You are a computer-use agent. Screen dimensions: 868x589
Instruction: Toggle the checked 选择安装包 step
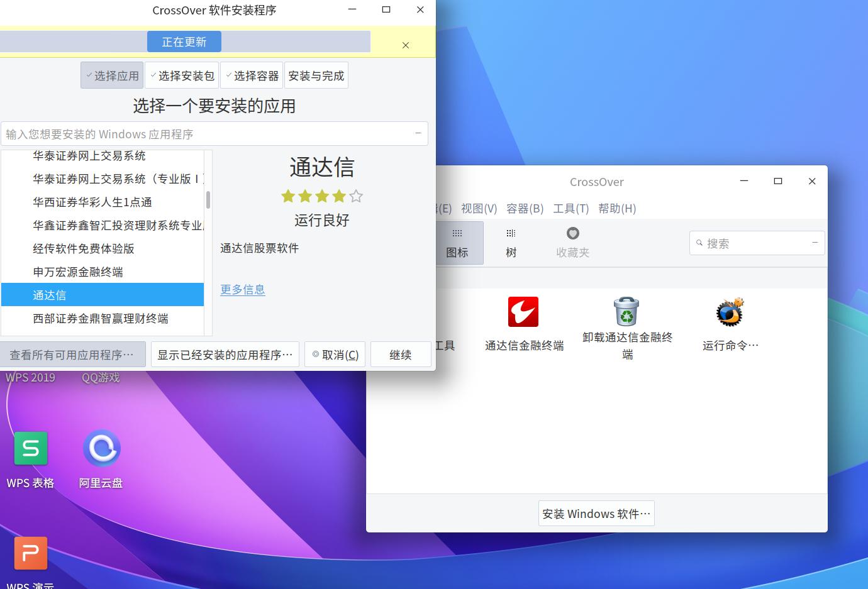pos(182,75)
